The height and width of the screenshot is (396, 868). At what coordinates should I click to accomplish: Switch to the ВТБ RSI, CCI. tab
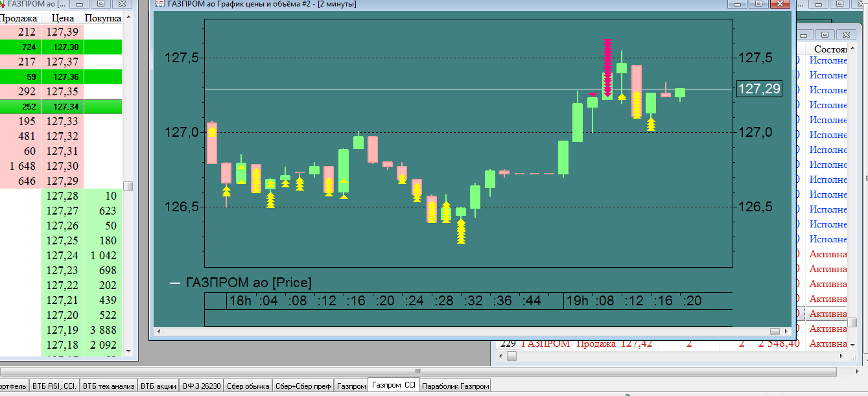[x=54, y=386]
